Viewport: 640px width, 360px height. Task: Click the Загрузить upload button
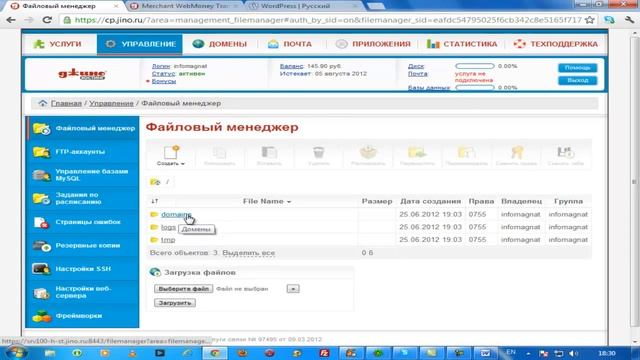175,303
